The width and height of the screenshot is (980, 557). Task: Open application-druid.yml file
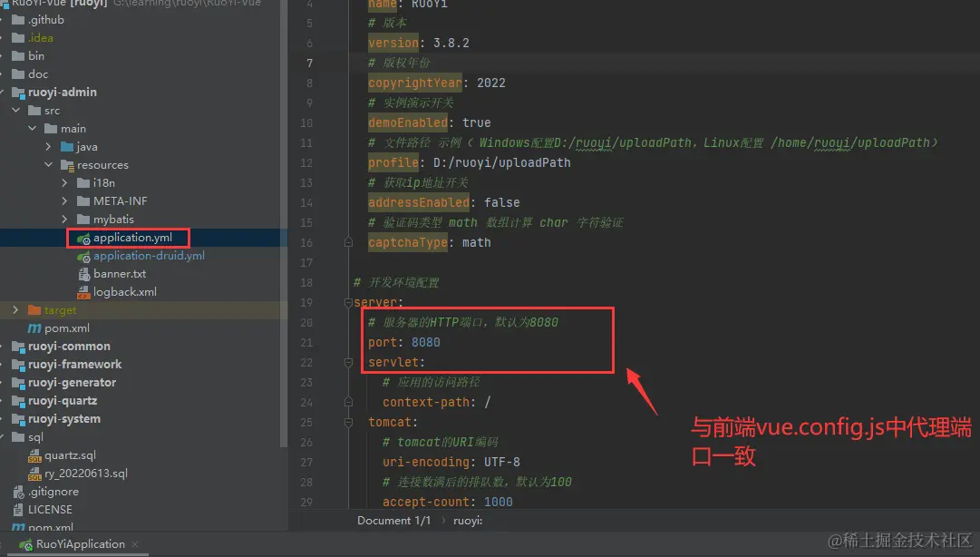[149, 256]
